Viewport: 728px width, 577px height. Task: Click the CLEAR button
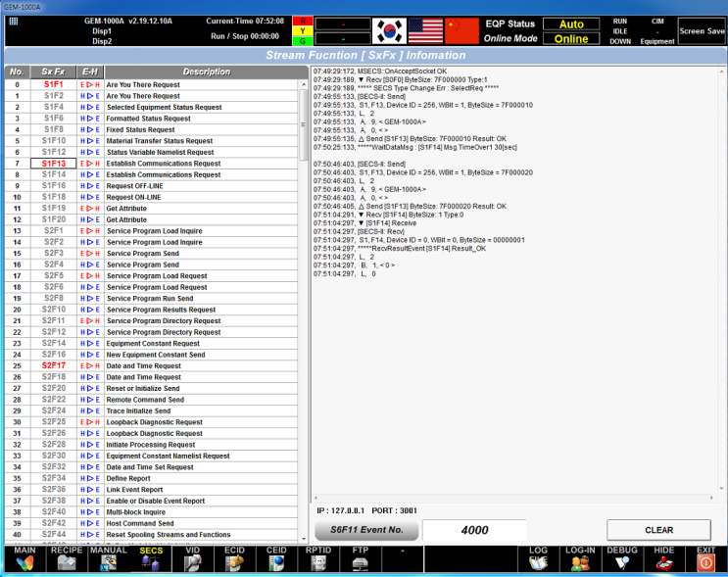pyautogui.click(x=658, y=530)
